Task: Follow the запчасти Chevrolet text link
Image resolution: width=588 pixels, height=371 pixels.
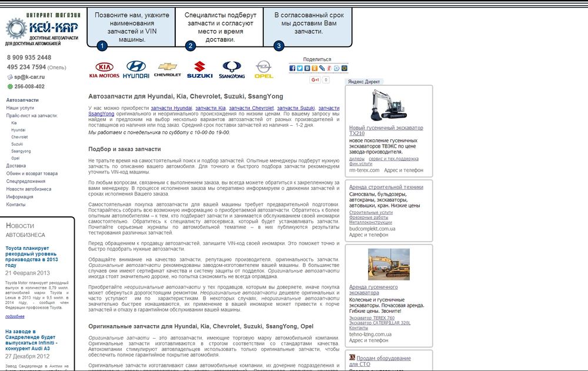Action: coord(251,108)
